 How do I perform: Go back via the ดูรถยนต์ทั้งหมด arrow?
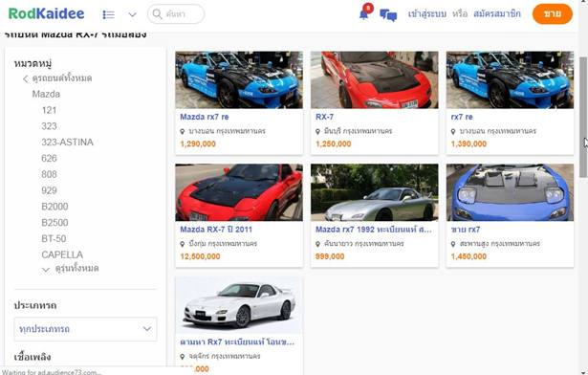click(25, 78)
